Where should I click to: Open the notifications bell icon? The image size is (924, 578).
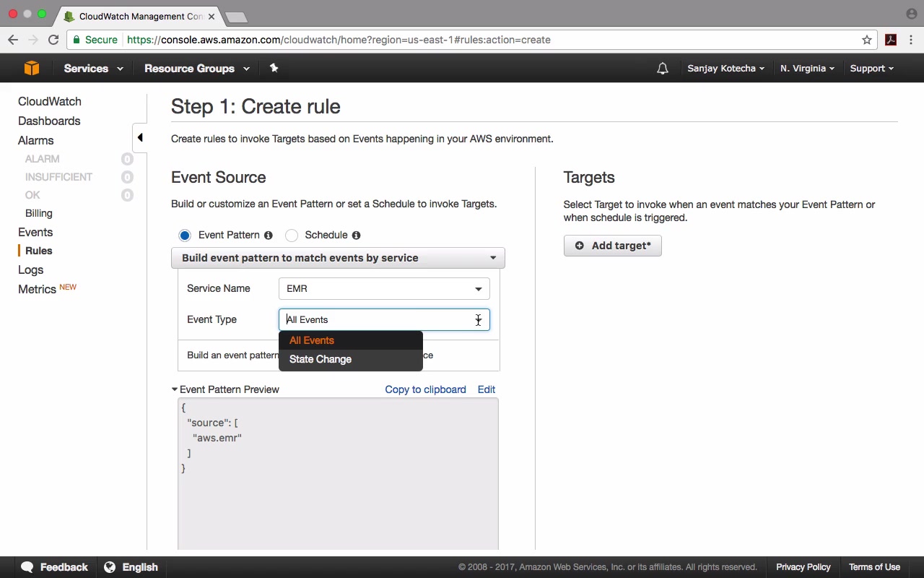(662, 69)
